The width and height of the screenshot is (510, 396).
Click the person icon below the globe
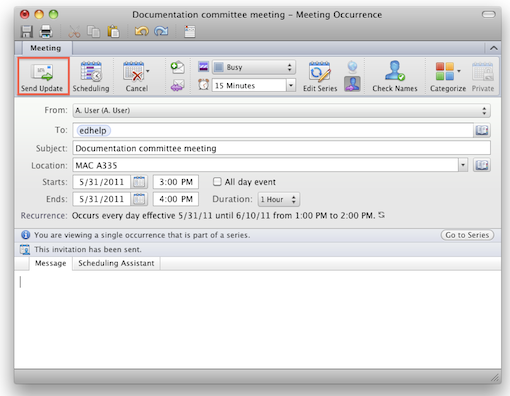(352, 84)
